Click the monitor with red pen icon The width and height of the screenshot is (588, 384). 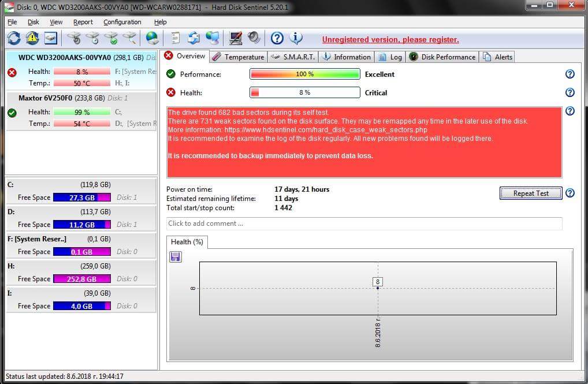(x=236, y=38)
